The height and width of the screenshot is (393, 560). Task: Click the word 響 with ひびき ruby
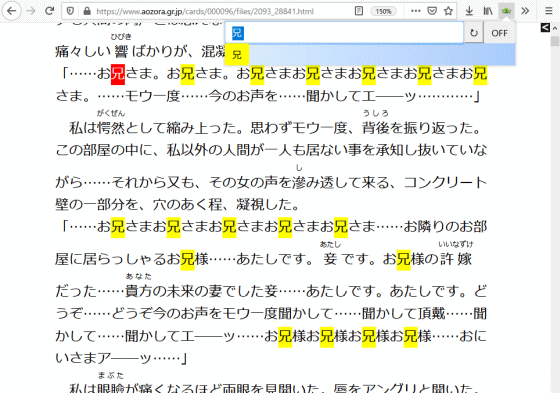click(122, 51)
